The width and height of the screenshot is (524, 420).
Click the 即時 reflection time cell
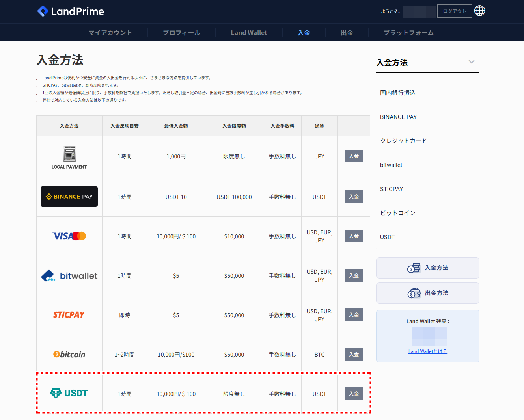click(x=125, y=315)
